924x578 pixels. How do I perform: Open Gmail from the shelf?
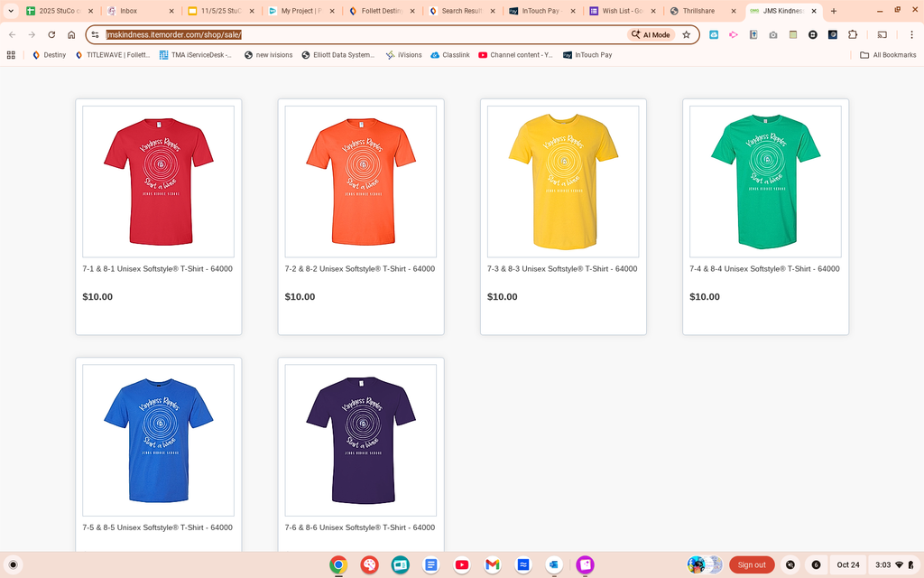tap(492, 564)
